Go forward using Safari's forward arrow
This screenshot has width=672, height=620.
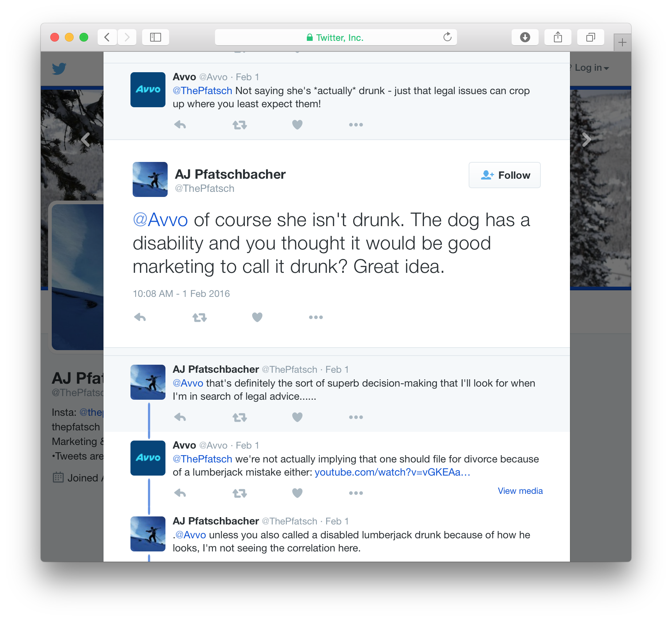coord(127,37)
